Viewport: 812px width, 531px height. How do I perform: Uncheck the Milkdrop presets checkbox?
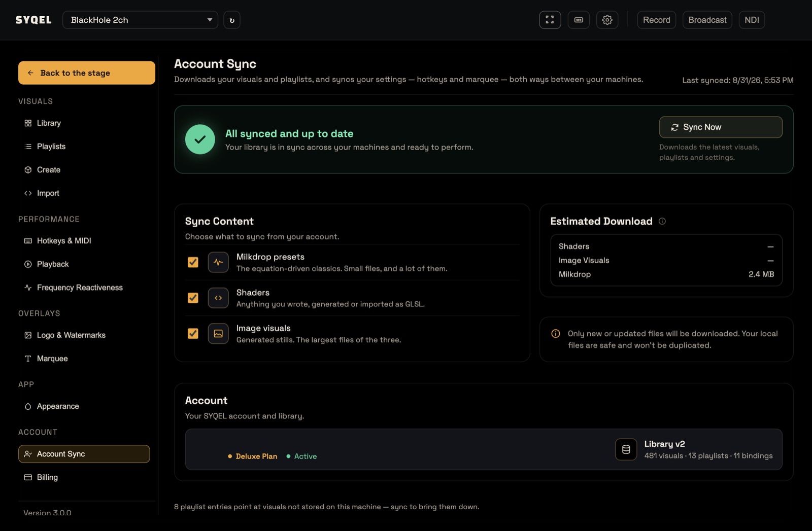193,262
